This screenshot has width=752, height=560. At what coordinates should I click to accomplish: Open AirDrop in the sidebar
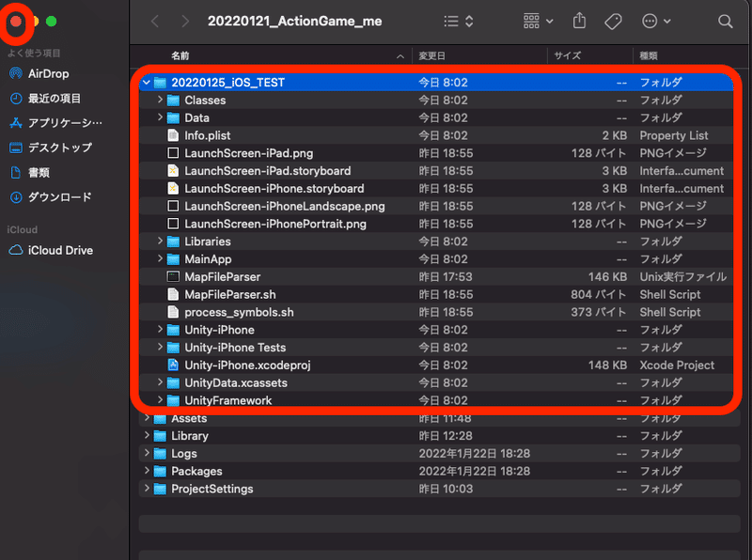tap(39, 73)
